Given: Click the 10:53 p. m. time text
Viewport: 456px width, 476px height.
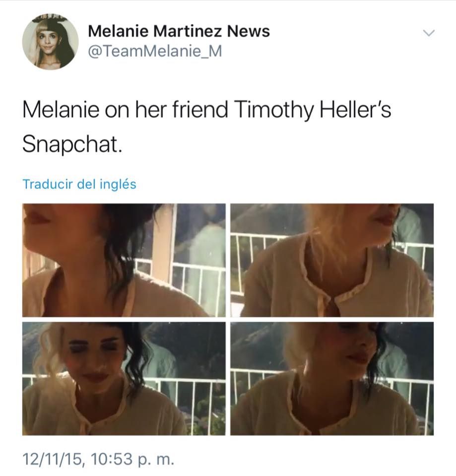Looking at the screenshot, I should pyautogui.click(x=132, y=459).
